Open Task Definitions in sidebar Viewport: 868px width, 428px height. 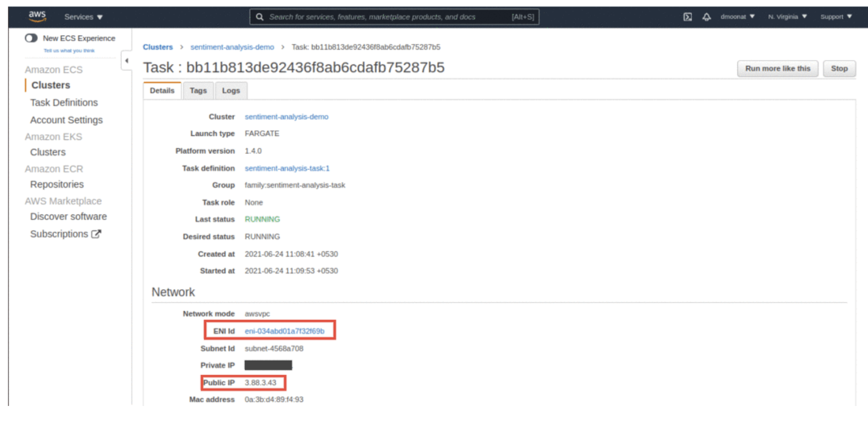coord(64,103)
